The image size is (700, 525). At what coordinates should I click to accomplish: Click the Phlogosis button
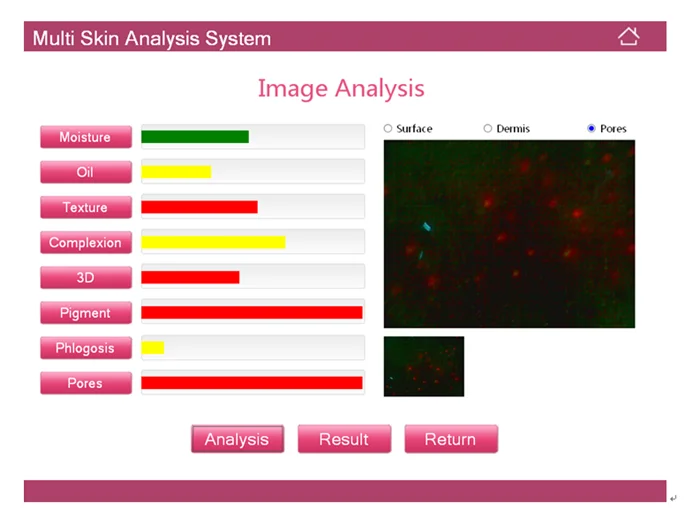86,348
